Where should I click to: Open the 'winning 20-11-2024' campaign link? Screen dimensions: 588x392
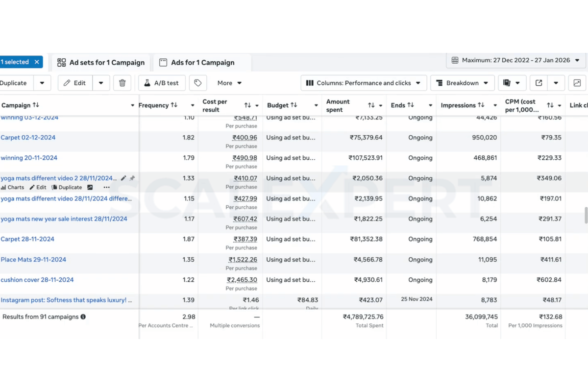pyautogui.click(x=29, y=158)
